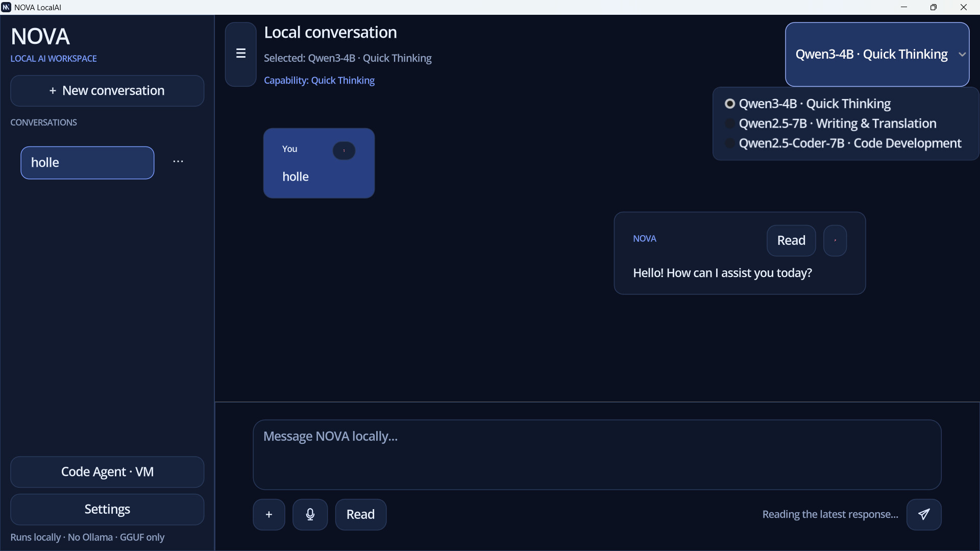Click the small icon button beside NOVA Read

click(835, 240)
